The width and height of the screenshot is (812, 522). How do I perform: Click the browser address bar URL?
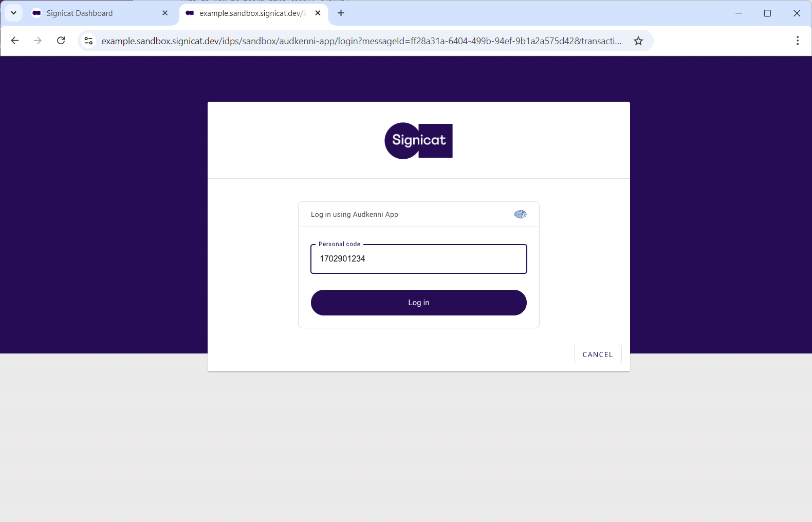(361, 41)
